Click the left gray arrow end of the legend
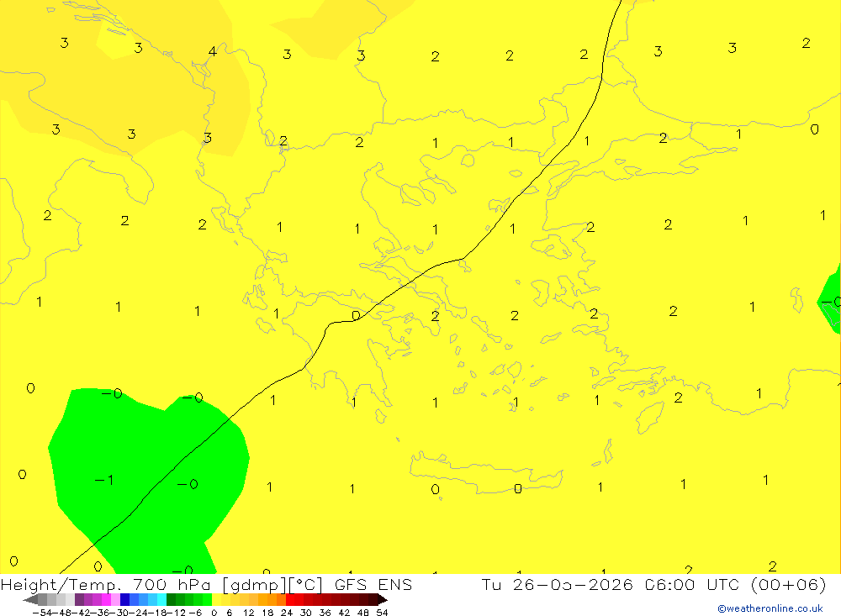The image size is (841, 616). click(30, 599)
